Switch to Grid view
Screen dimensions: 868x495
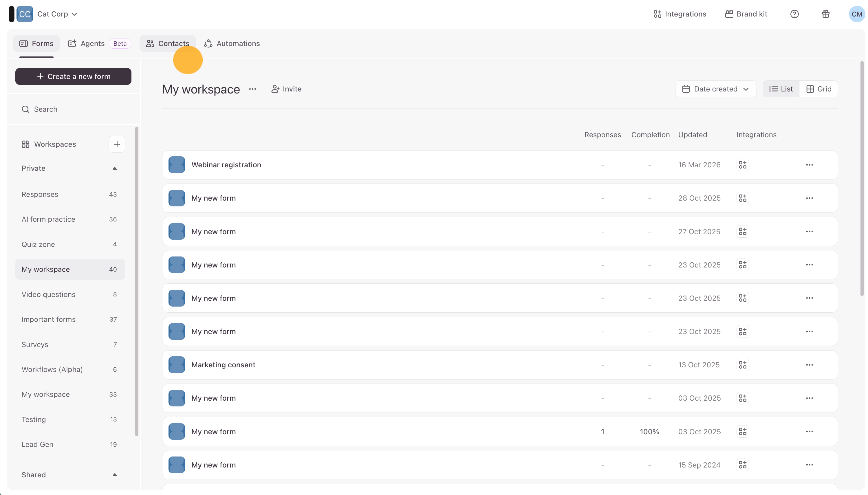tap(818, 89)
